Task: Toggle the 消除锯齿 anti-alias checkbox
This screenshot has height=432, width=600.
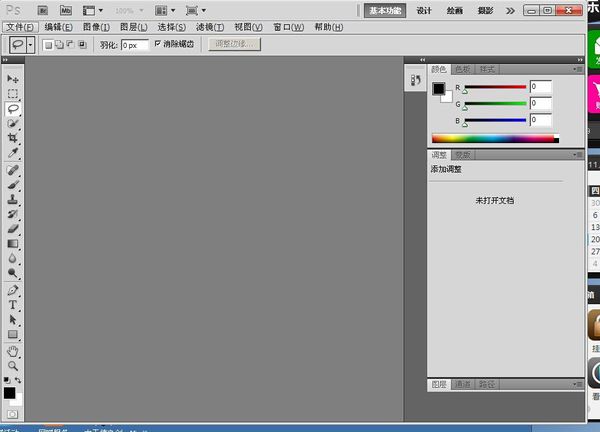Action: click(157, 45)
